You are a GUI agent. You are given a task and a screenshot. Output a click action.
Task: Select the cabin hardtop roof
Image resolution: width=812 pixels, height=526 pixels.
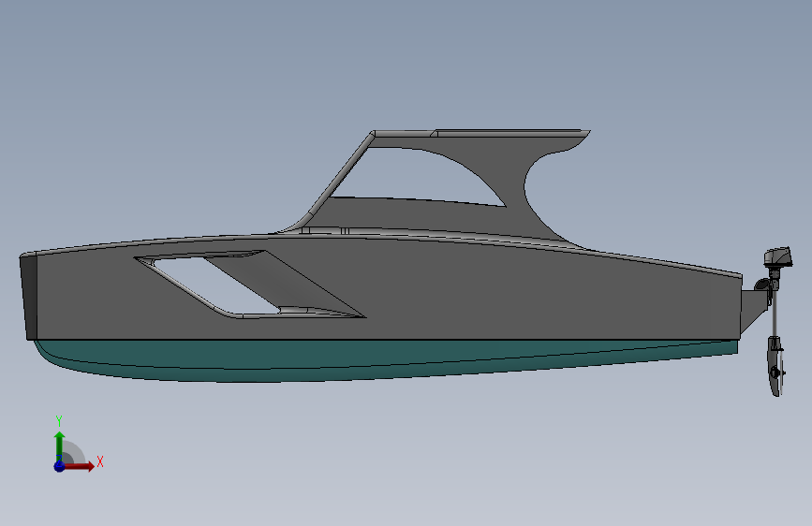(480, 134)
